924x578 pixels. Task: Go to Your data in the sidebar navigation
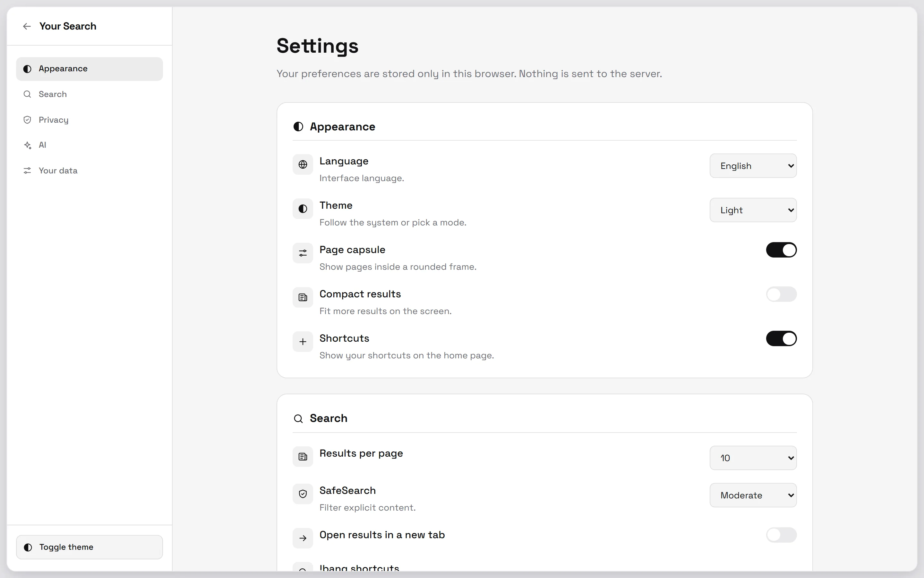pyautogui.click(x=89, y=171)
